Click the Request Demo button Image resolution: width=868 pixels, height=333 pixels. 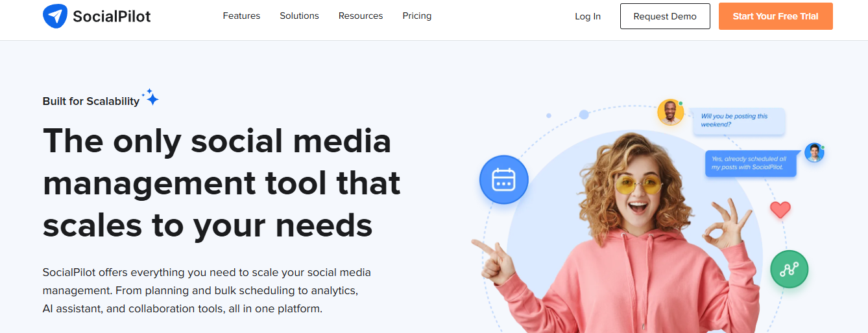[x=665, y=16]
